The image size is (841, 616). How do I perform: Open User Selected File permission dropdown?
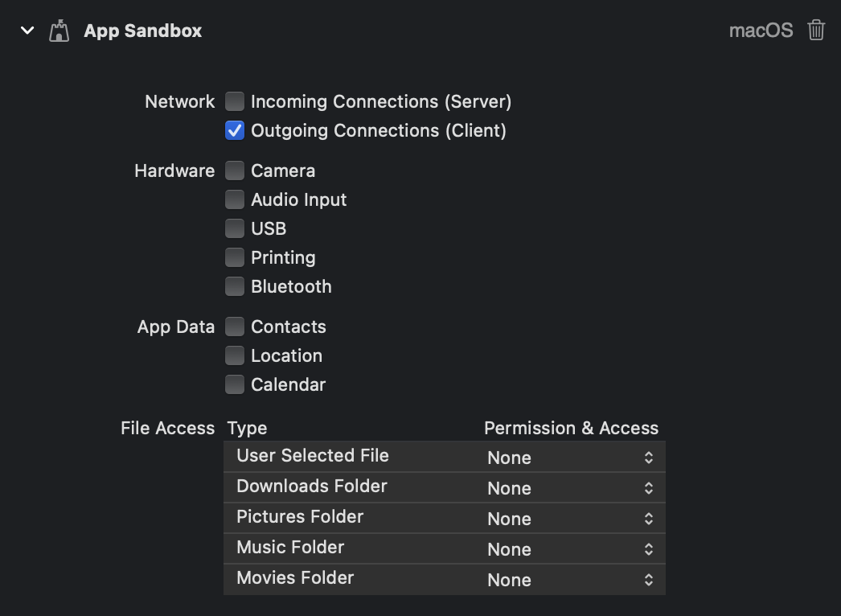point(571,457)
